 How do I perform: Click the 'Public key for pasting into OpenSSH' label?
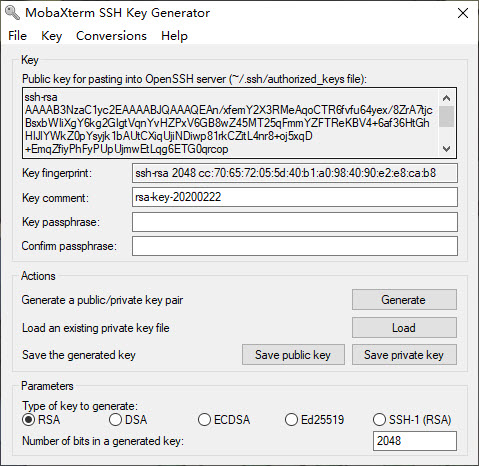(194, 79)
